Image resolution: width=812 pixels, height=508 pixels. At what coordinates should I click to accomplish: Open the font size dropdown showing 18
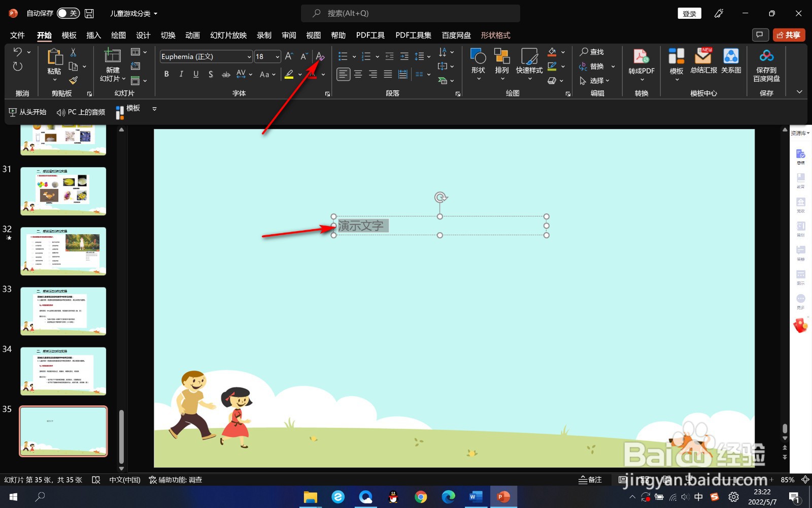277,57
